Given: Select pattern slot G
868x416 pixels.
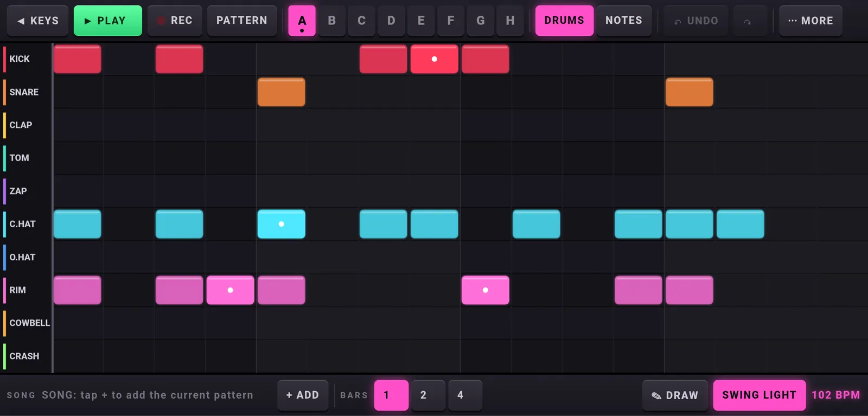Looking at the screenshot, I should 481,21.
